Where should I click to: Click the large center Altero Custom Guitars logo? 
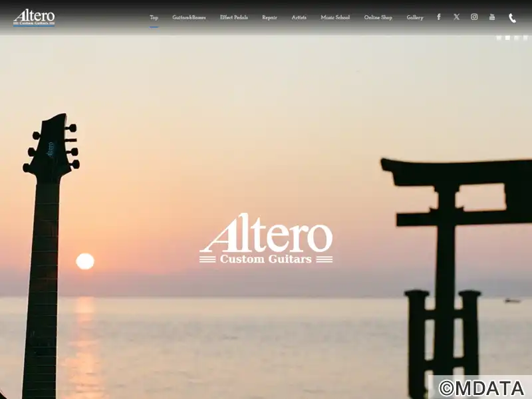pyautogui.click(x=266, y=239)
